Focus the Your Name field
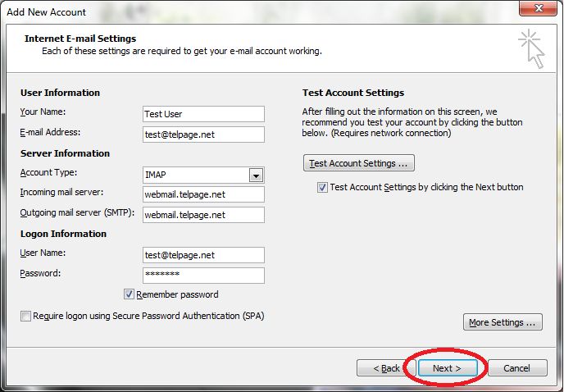The height and width of the screenshot is (392, 564). 203,114
